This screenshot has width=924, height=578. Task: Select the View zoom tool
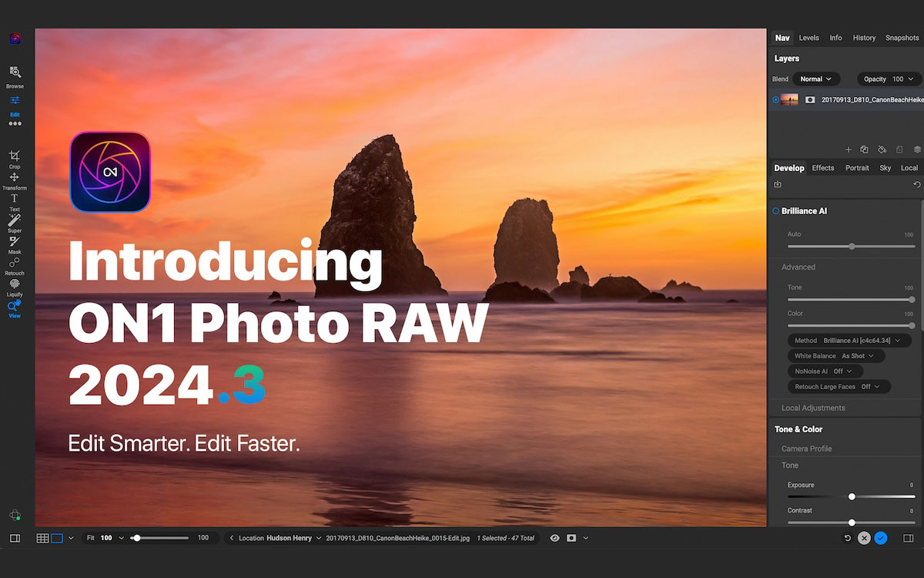[x=15, y=309]
